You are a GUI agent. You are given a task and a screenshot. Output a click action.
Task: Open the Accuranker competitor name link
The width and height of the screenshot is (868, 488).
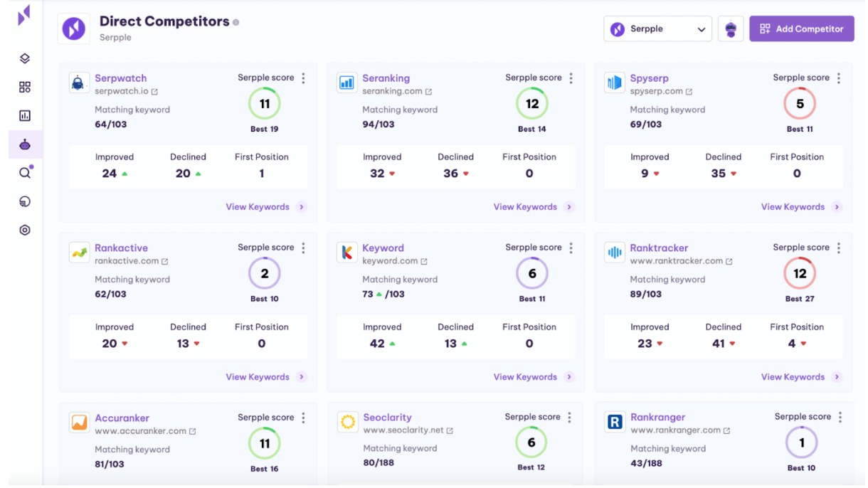coord(122,418)
